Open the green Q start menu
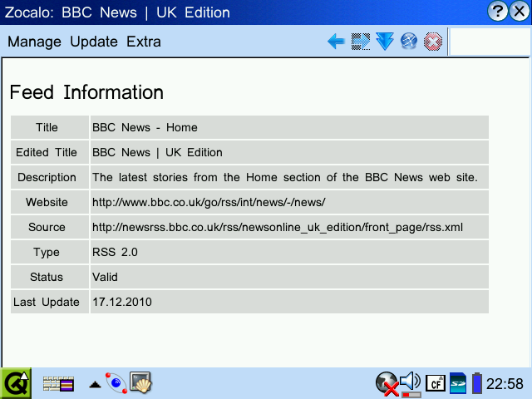Viewport: 532px width, 399px height. pyautogui.click(x=16, y=383)
